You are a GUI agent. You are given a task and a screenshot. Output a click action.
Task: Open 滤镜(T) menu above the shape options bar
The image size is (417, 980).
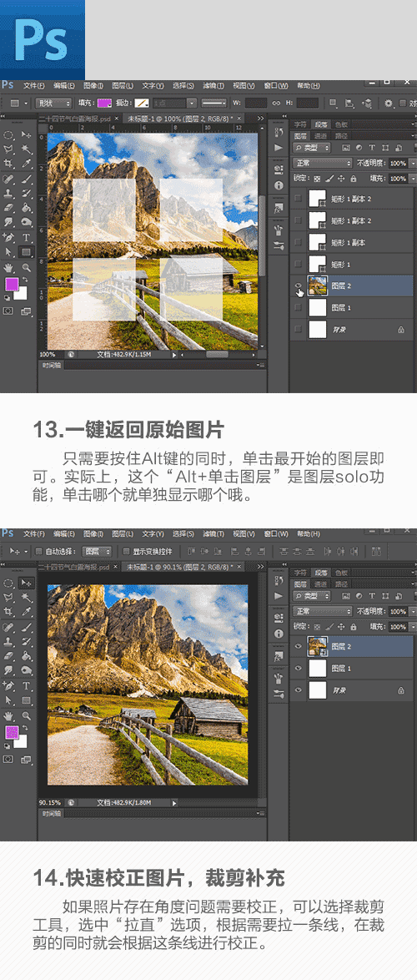pos(214,86)
